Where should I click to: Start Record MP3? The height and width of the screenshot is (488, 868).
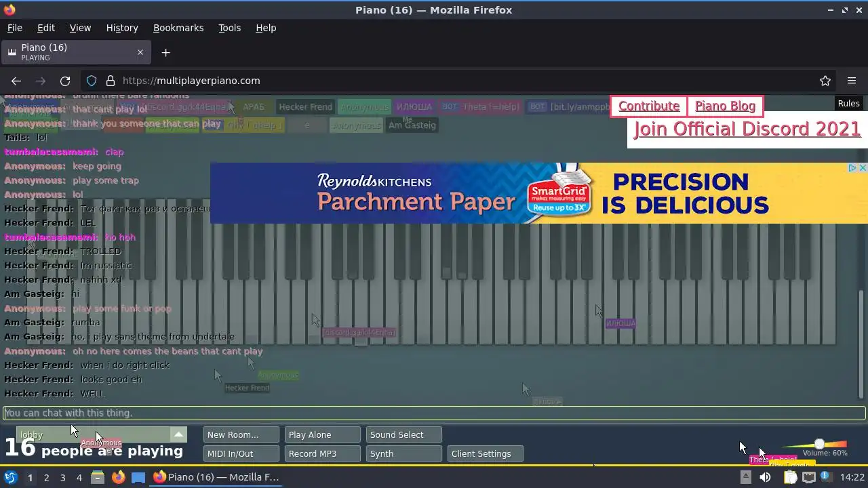(x=322, y=453)
